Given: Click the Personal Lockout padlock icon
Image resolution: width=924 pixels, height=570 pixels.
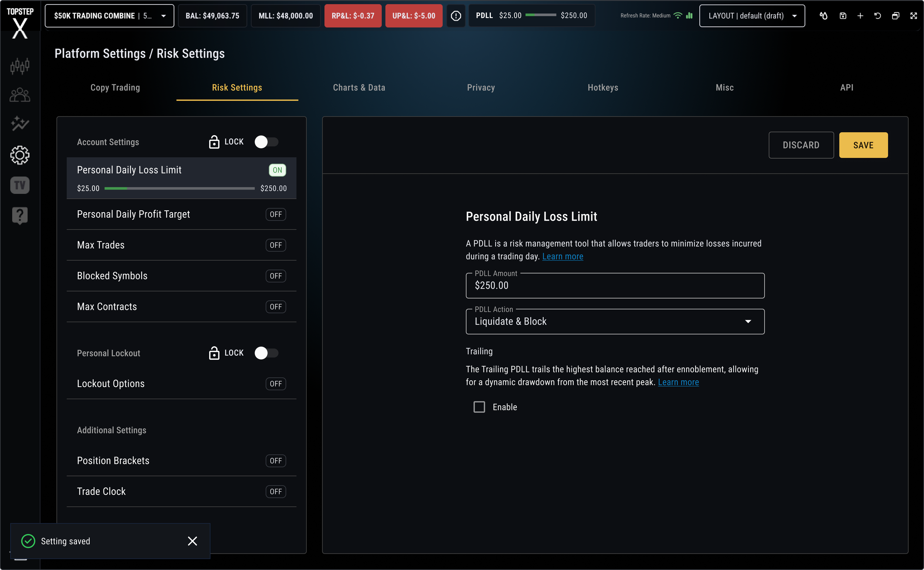Looking at the screenshot, I should point(214,353).
